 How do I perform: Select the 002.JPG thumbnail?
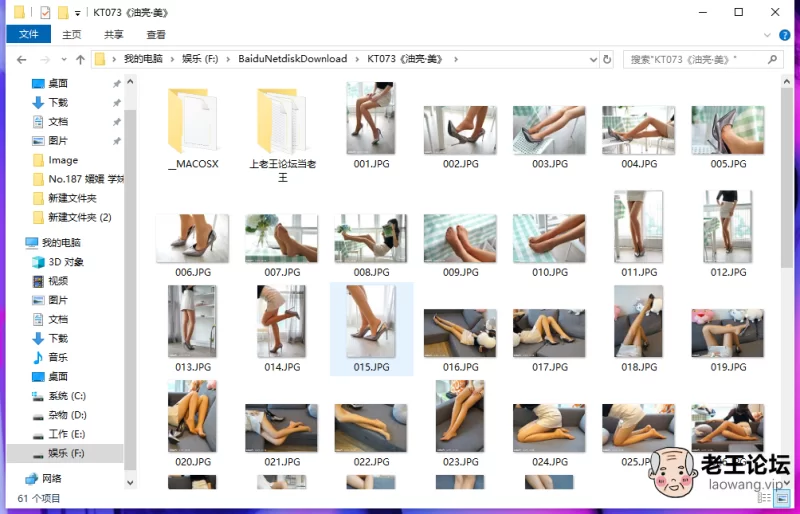click(x=460, y=130)
